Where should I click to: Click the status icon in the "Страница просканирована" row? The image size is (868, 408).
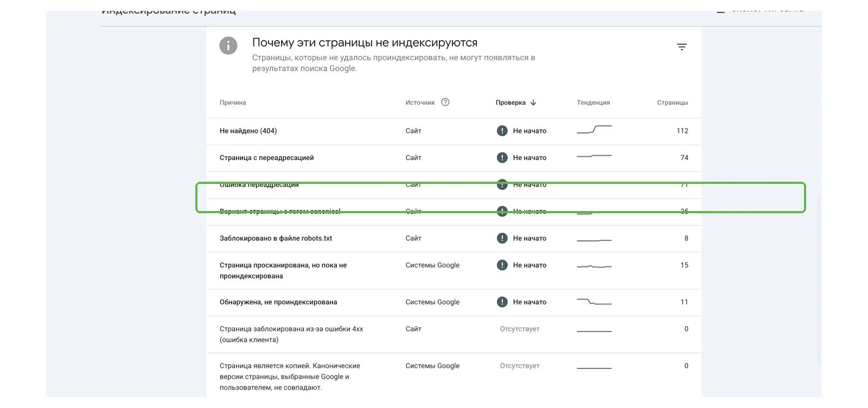(x=502, y=265)
